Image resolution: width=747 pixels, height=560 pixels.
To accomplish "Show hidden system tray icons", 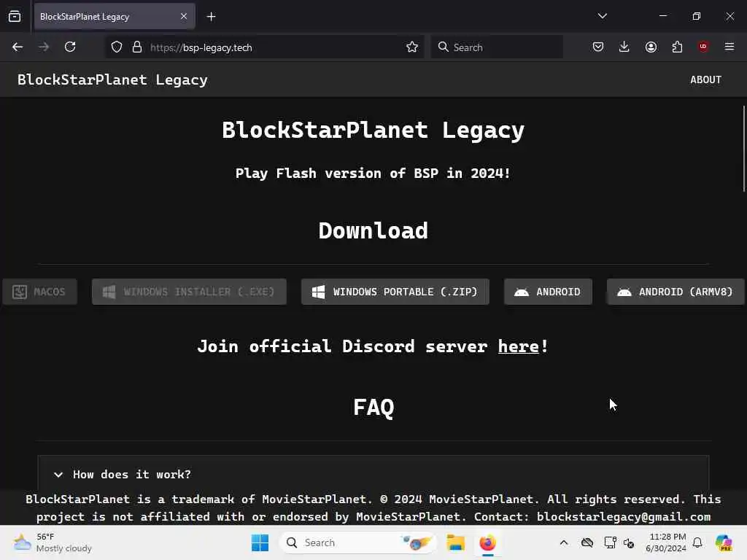I will pyautogui.click(x=564, y=542).
